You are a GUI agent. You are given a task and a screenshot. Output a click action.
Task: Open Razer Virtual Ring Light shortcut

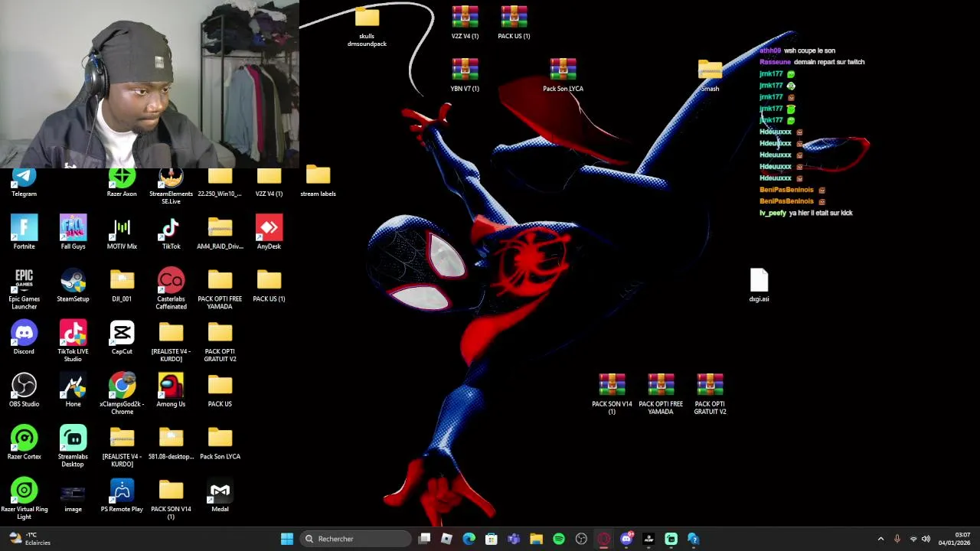click(24, 498)
